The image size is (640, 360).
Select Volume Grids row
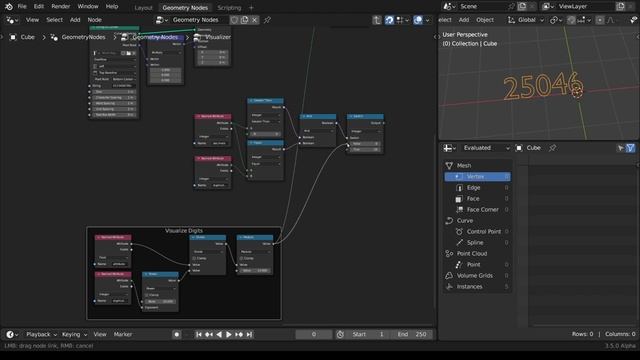pyautogui.click(x=477, y=276)
